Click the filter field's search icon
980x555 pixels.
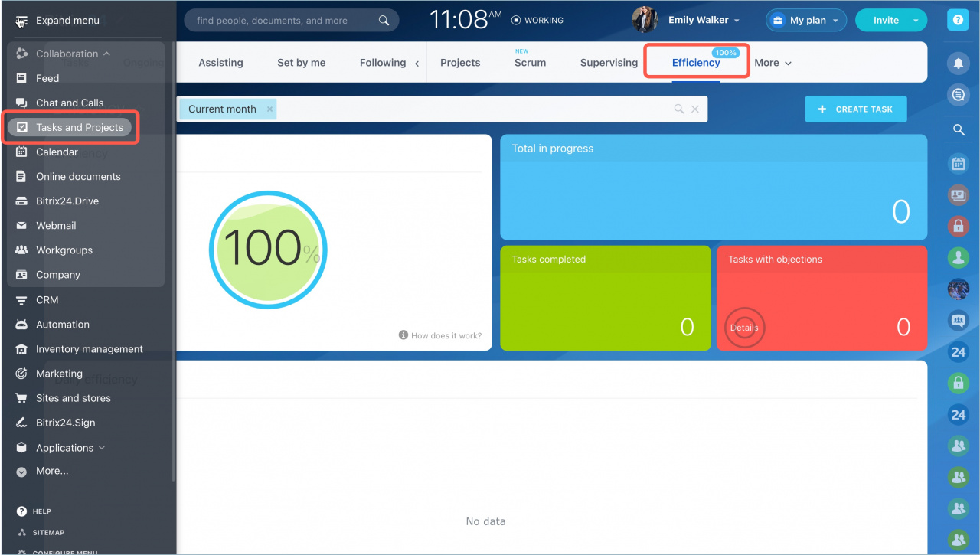[x=678, y=109]
